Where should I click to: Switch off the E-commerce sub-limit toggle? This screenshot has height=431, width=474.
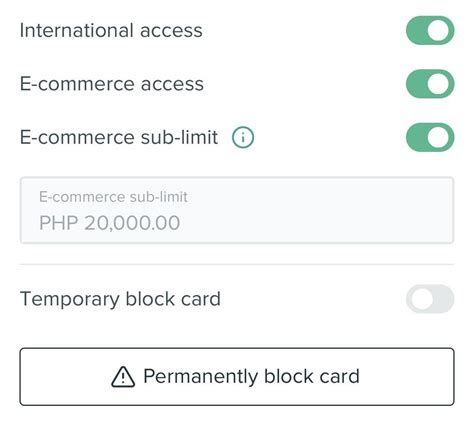pos(430,137)
